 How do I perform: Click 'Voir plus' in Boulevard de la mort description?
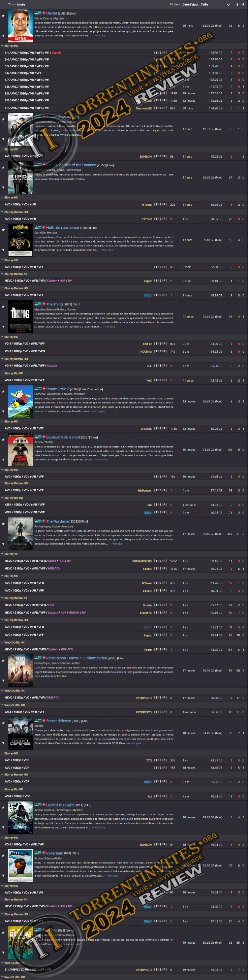coord(103,459)
